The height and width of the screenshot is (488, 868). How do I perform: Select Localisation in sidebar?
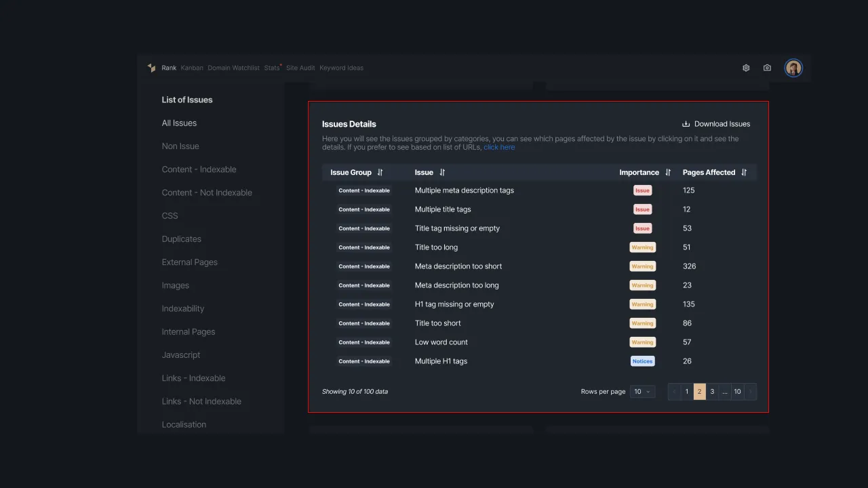click(184, 424)
